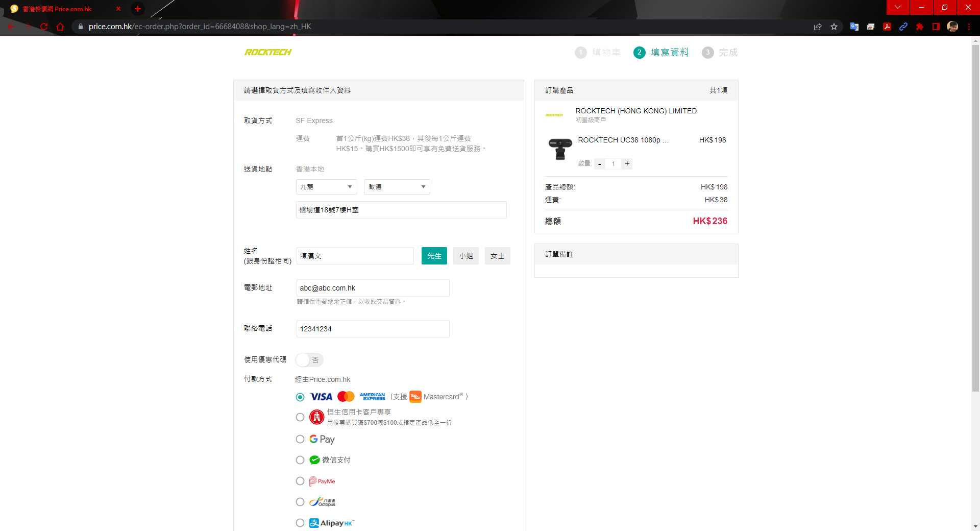Reload the page with refresh icon

click(x=44, y=27)
